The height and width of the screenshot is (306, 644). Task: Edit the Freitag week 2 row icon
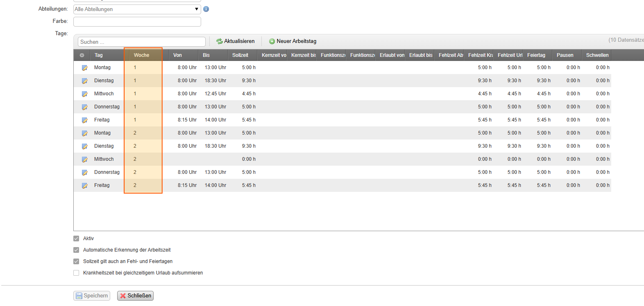pyautogui.click(x=85, y=186)
